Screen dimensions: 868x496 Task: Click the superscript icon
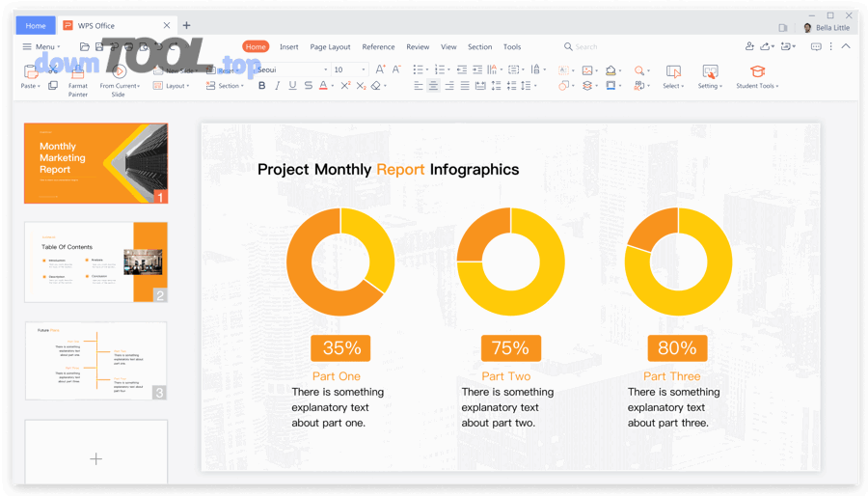tap(345, 86)
